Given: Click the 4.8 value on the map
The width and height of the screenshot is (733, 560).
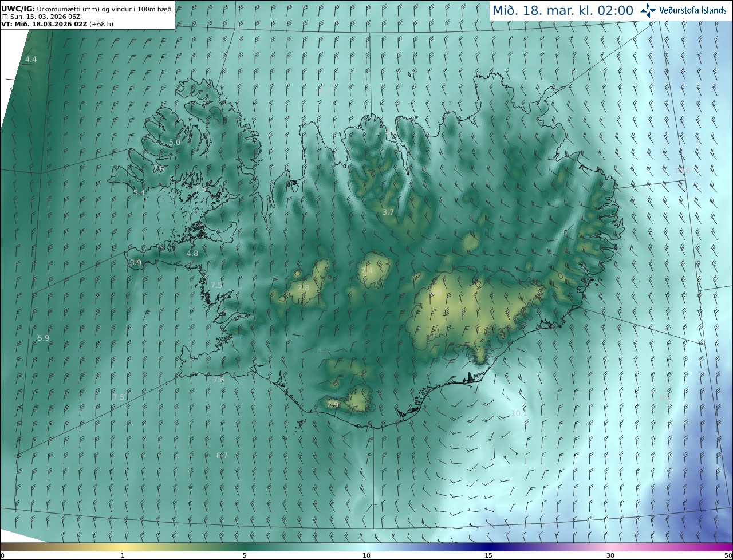Looking at the screenshot, I should [x=192, y=253].
